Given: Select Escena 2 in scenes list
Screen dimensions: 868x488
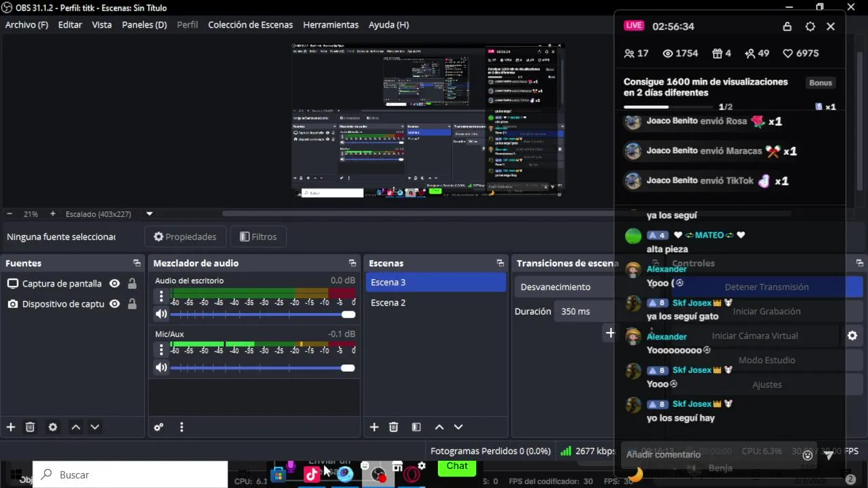Looking at the screenshot, I should click(x=435, y=302).
